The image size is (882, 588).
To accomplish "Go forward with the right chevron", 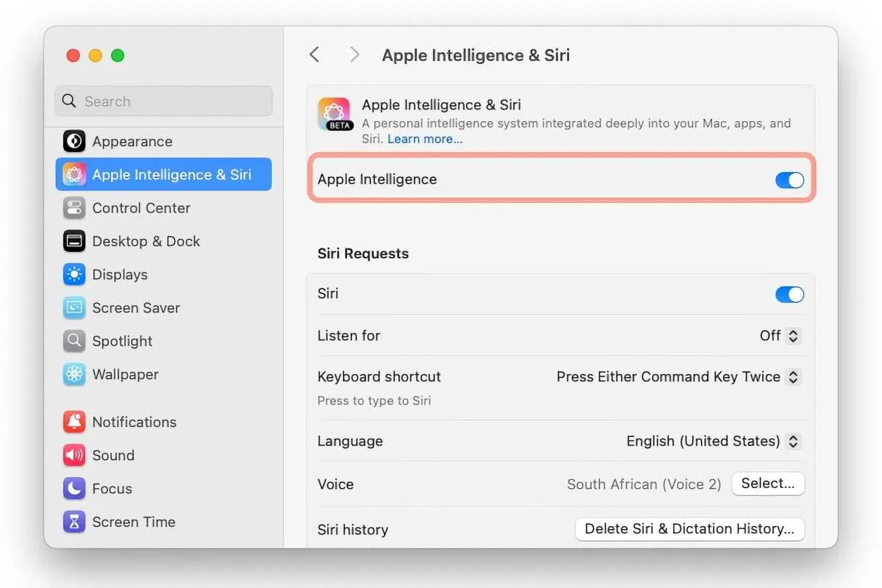I will pyautogui.click(x=354, y=54).
